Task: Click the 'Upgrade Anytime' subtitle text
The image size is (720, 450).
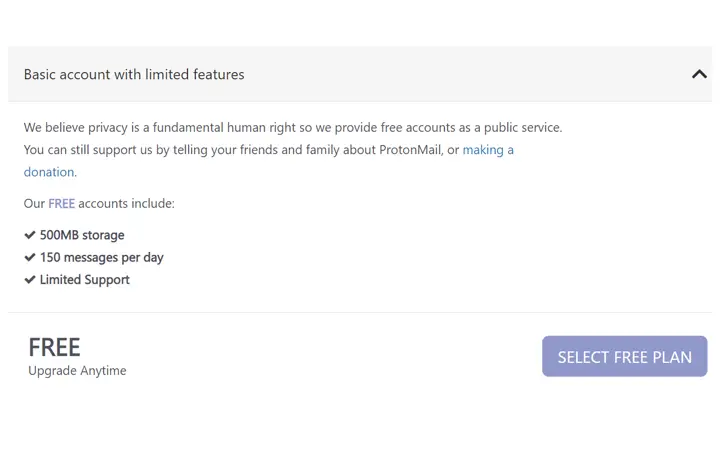Action: 77,371
